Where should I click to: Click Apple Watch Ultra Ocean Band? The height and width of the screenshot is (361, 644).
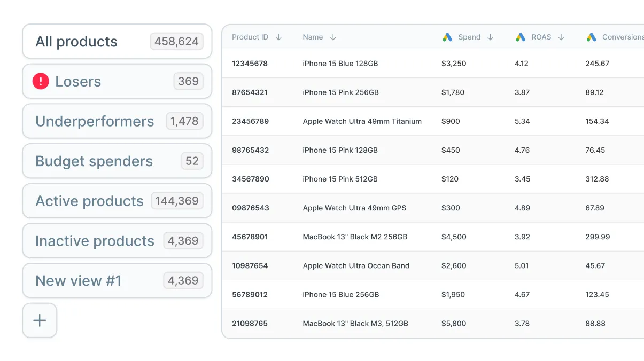(x=356, y=265)
